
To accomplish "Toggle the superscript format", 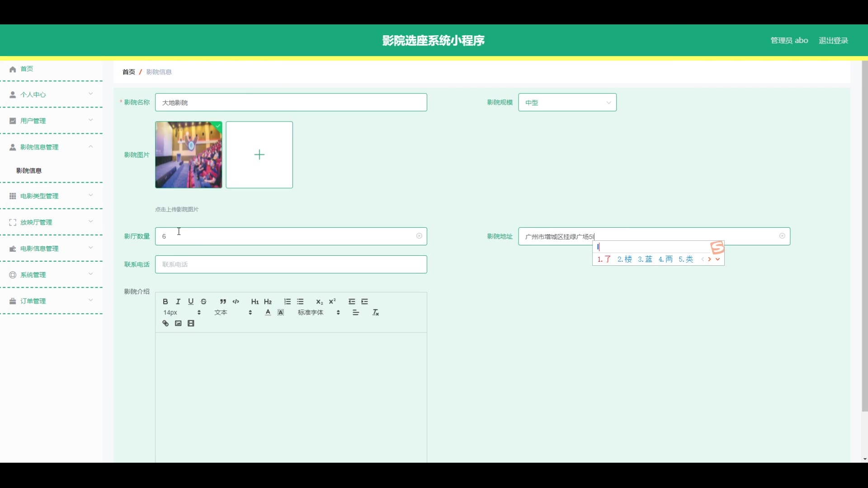I will click(332, 301).
